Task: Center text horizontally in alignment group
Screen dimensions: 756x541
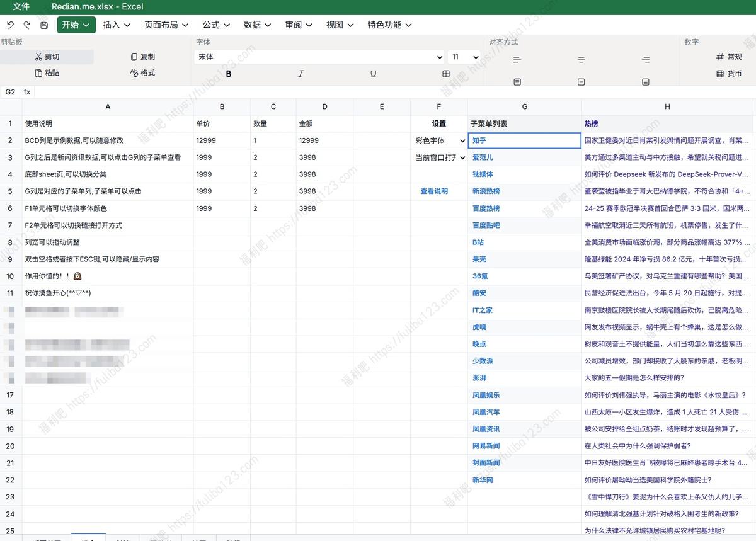Action: (581, 60)
